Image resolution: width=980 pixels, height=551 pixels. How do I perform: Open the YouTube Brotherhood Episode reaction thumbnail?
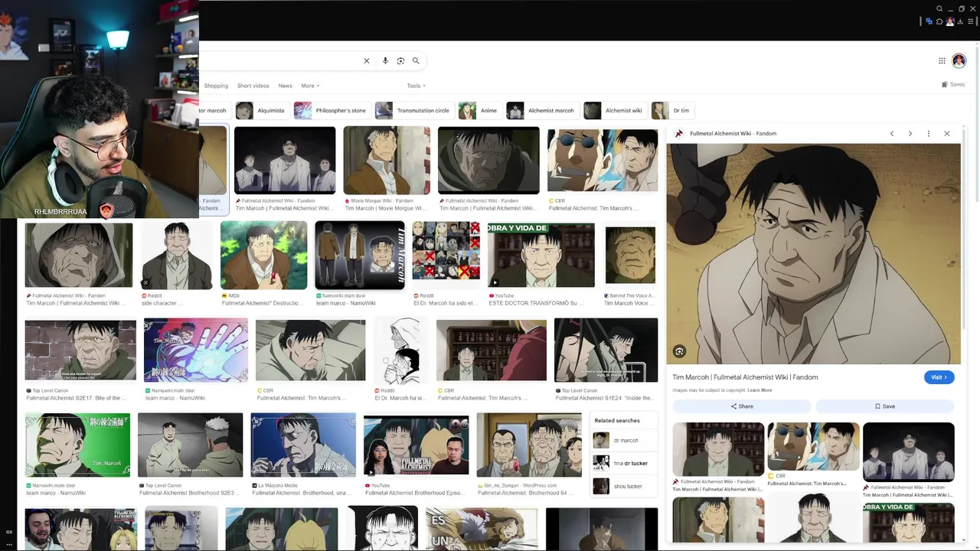point(416,445)
